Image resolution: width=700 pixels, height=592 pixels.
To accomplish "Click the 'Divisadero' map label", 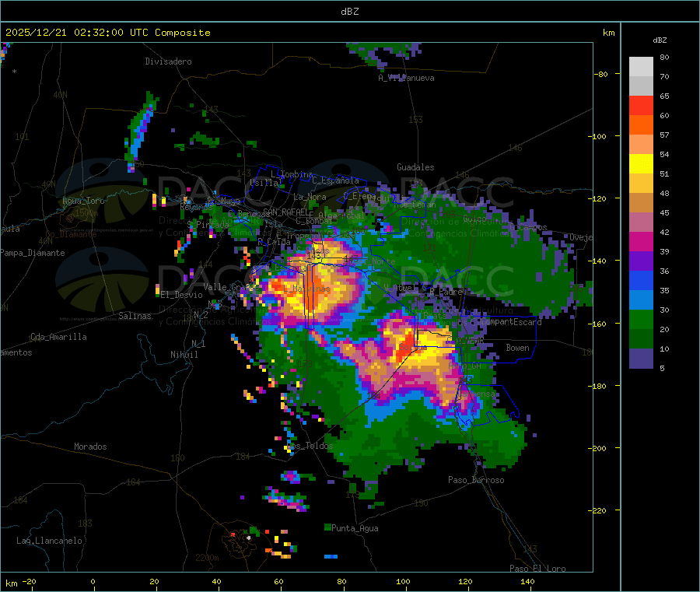I will coord(168,61).
